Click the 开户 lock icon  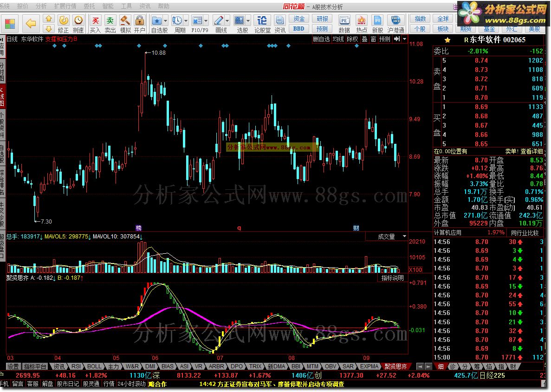(140, 24)
